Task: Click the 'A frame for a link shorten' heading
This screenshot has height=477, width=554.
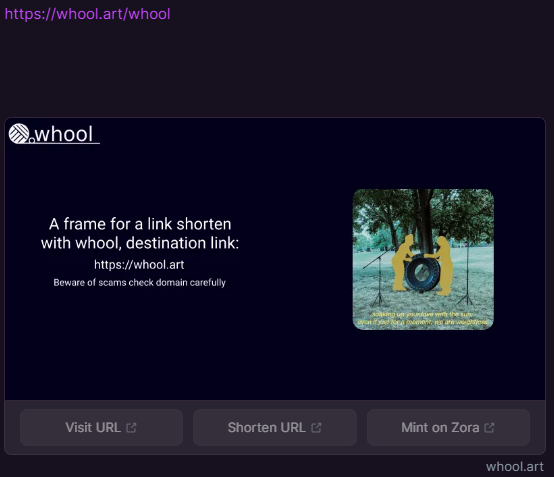Action: [x=140, y=224]
